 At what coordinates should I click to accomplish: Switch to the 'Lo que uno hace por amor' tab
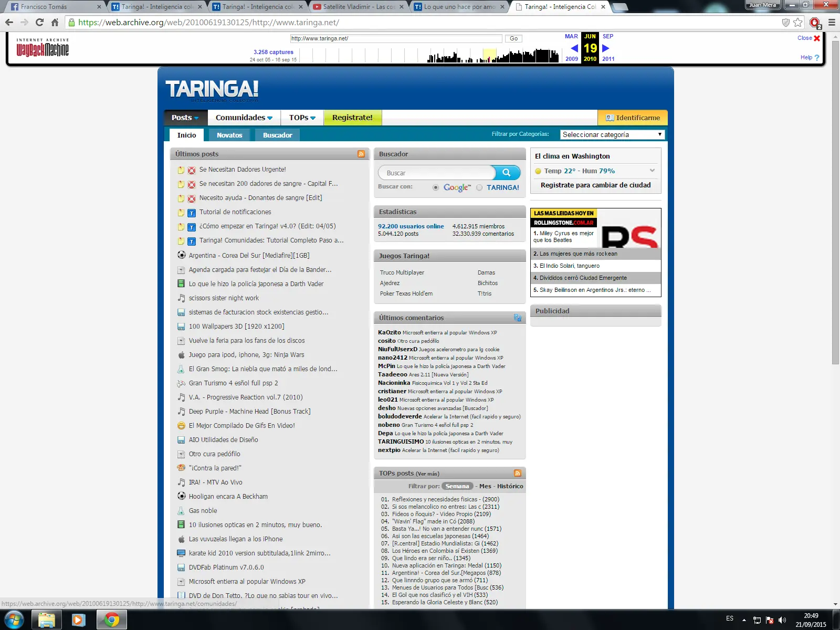(x=459, y=7)
